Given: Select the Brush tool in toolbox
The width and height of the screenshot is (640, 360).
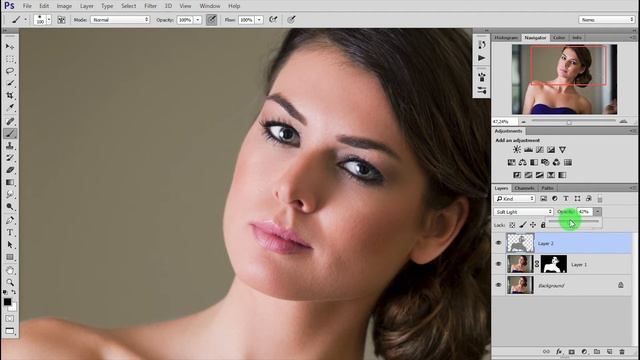Looking at the screenshot, I should click(10, 133).
